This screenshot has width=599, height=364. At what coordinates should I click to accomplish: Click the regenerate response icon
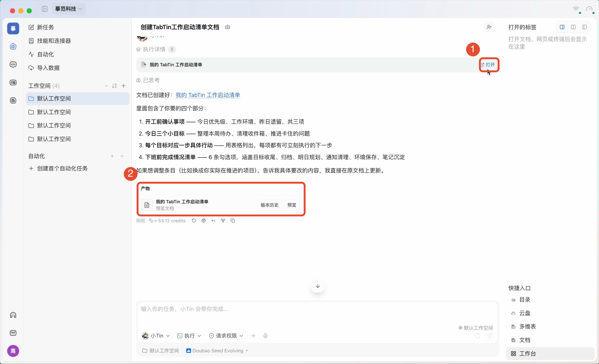194,221
